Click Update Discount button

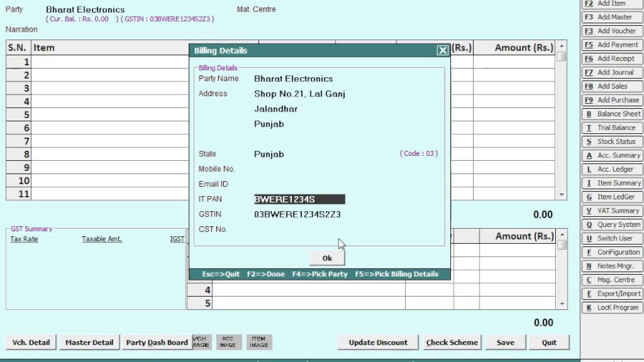(x=378, y=343)
